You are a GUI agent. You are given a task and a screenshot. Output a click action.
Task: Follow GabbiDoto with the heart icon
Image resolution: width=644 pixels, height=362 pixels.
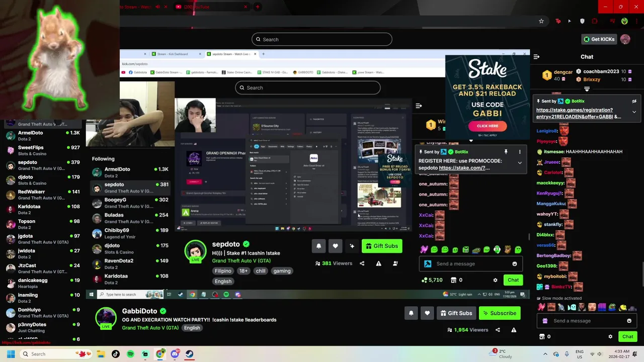pyautogui.click(x=427, y=313)
